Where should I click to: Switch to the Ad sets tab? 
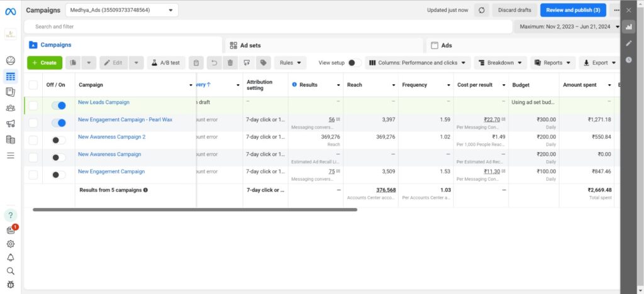(323, 45)
